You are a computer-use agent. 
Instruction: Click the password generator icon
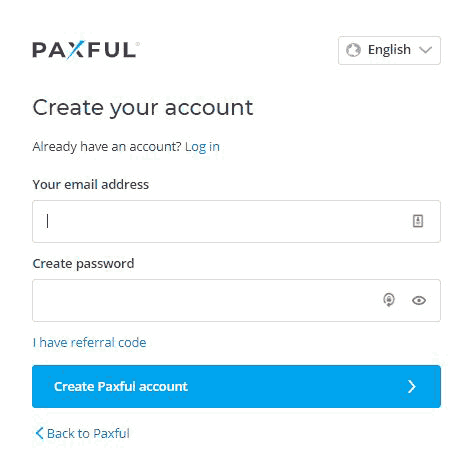pyautogui.click(x=389, y=300)
